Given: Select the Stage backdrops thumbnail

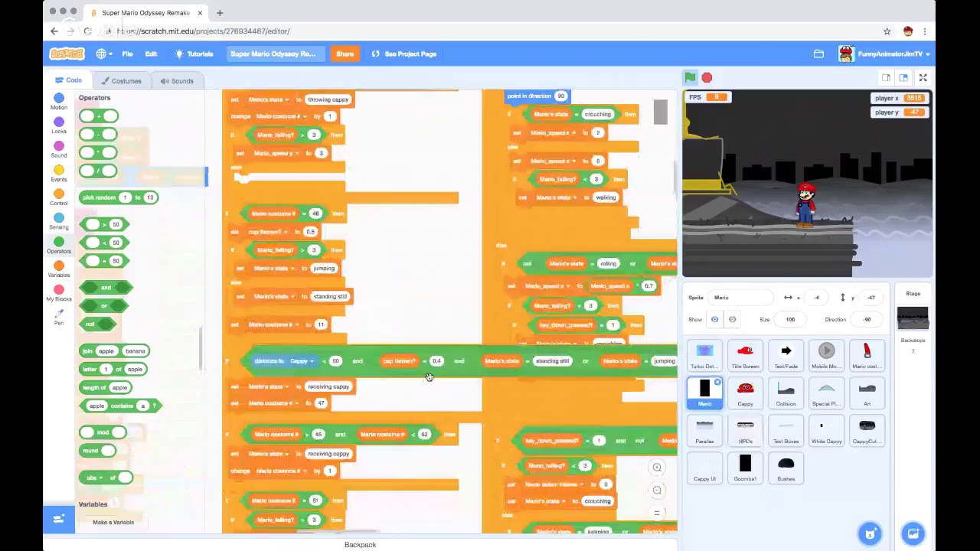Looking at the screenshot, I should point(913,318).
